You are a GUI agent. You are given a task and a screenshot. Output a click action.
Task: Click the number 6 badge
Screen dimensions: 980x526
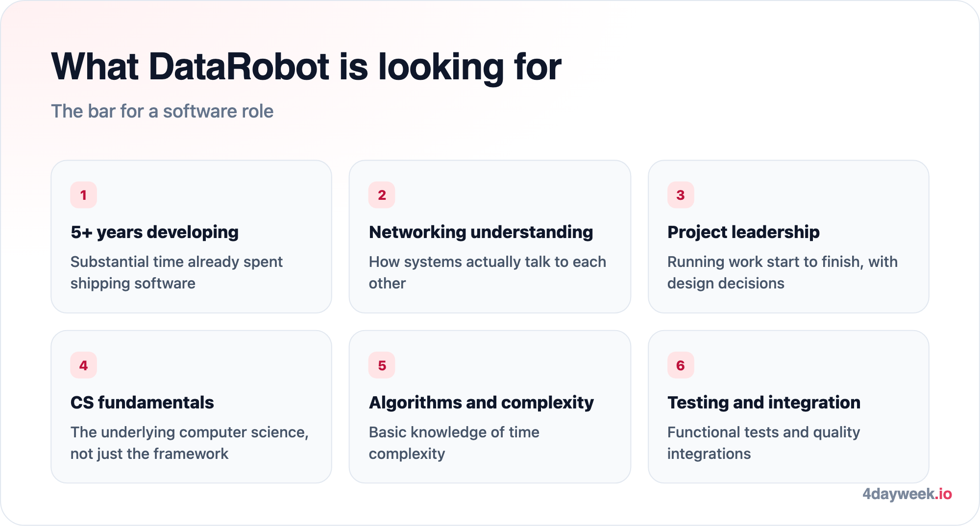pos(681,365)
